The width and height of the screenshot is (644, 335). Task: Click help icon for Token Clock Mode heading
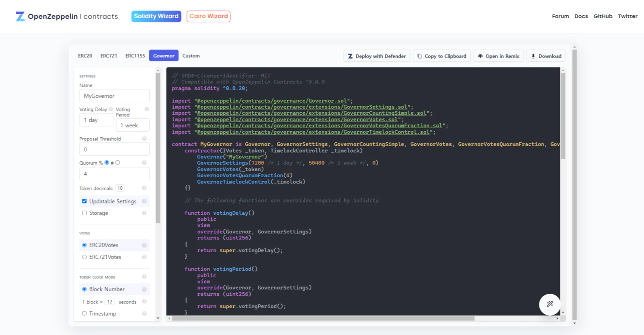tap(144, 277)
